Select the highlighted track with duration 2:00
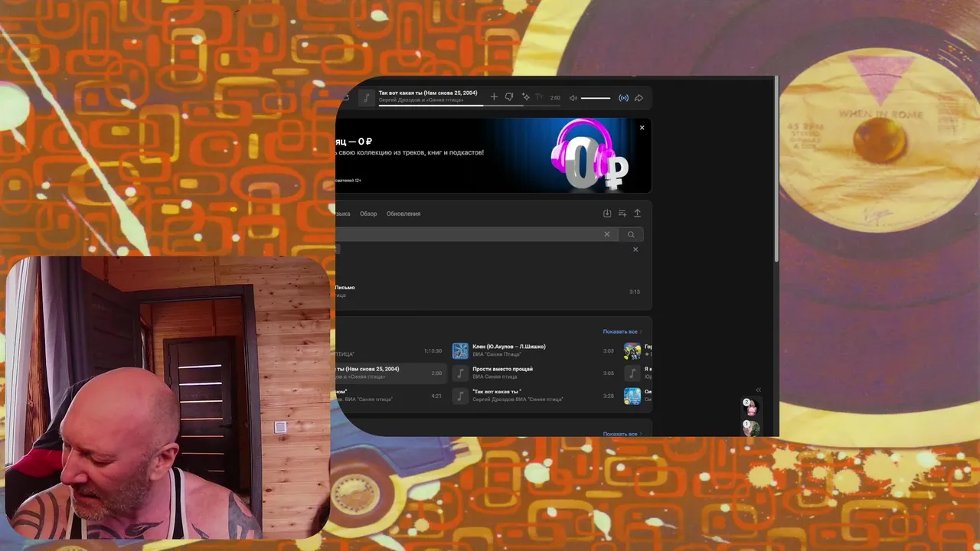Viewport: 980px width, 551px height. click(391, 373)
